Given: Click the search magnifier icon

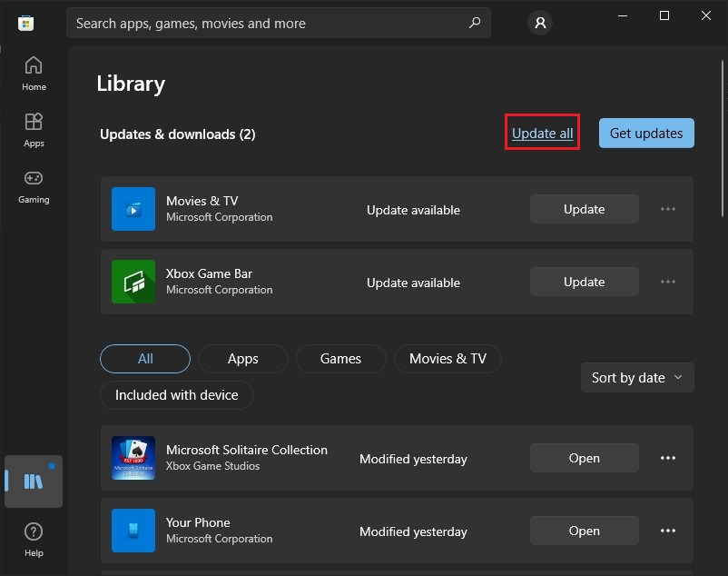Looking at the screenshot, I should [475, 23].
